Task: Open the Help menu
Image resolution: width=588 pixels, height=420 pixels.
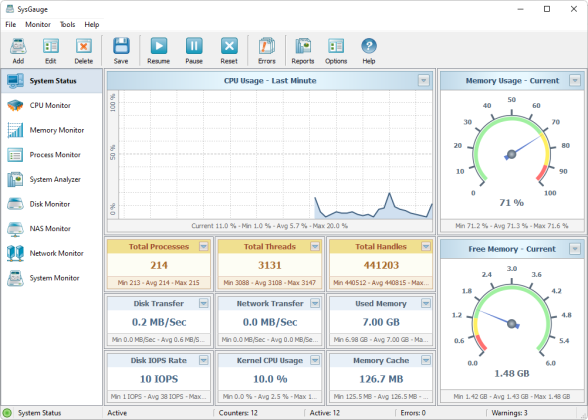Action: coord(92,24)
